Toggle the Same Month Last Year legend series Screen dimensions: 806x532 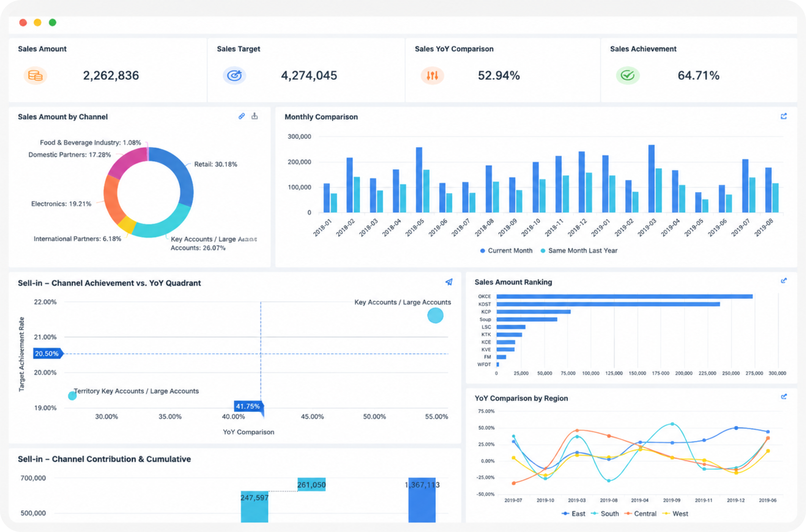pos(579,251)
